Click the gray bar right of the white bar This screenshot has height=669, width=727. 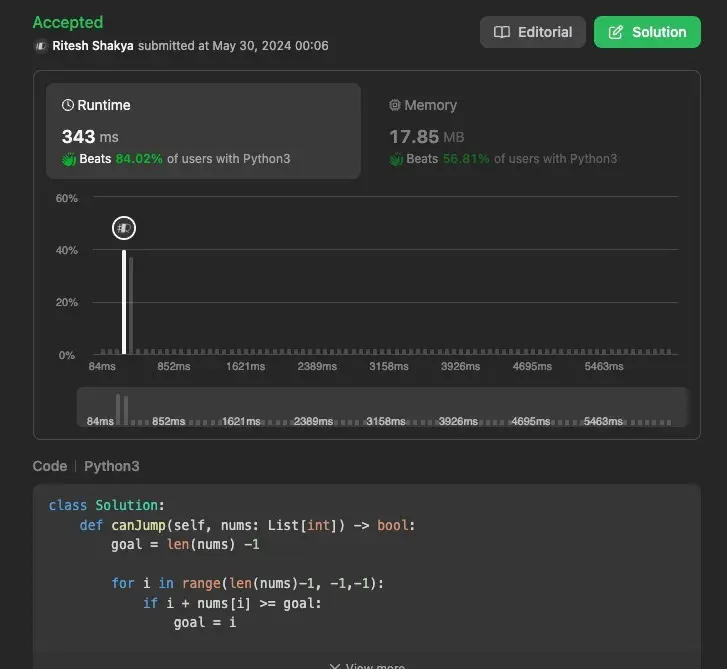click(x=131, y=305)
